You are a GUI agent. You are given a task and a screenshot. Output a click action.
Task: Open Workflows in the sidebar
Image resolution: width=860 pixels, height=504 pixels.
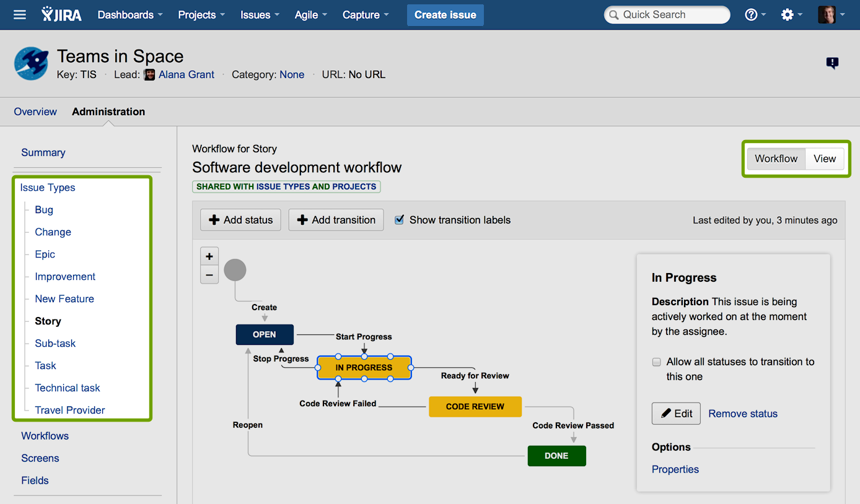[45, 436]
